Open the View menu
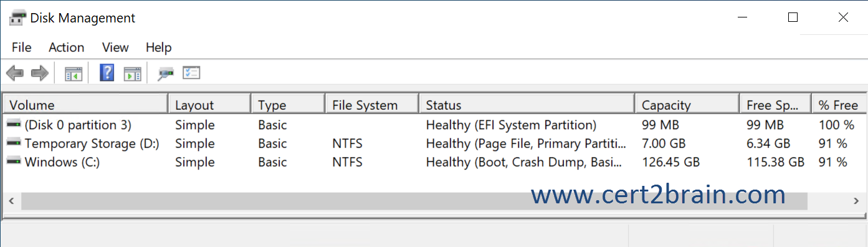The image size is (868, 247). pos(115,47)
